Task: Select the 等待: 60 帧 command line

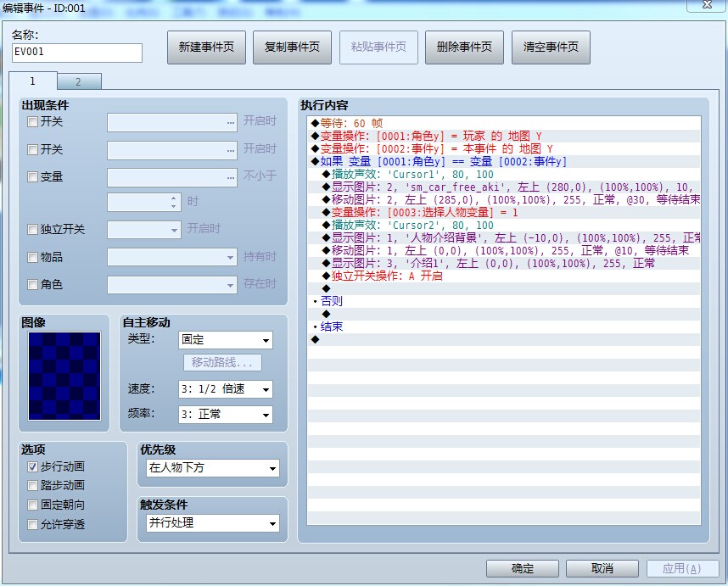Action: [x=504, y=124]
